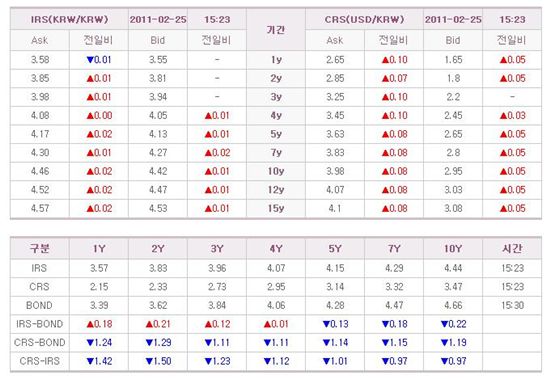Select the BOND row label

(x=39, y=305)
